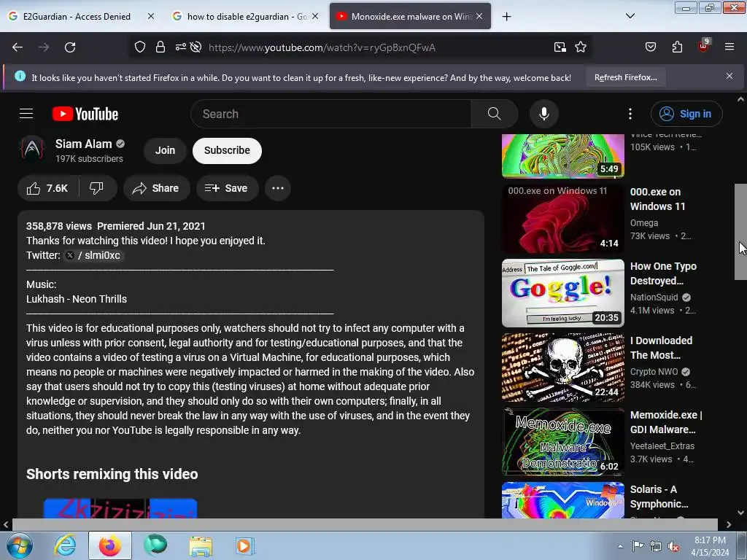Open YouTube settings three-dot menu
Viewport: 747px width, 560px height.
point(630,114)
